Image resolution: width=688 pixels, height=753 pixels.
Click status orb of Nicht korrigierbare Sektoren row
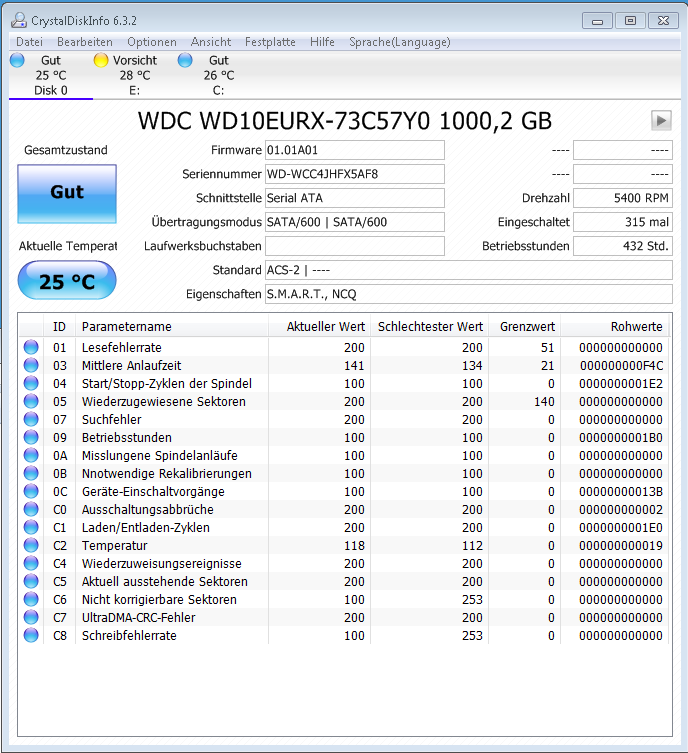31,599
